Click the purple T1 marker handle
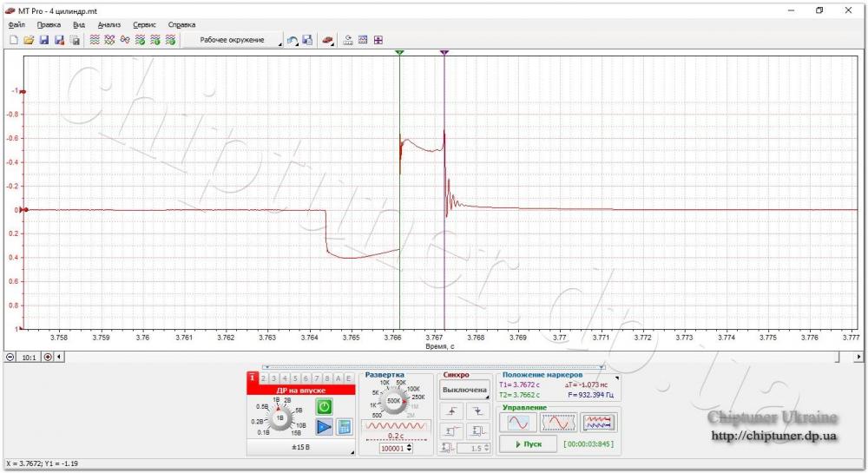The height and width of the screenshot is (473, 868). [x=444, y=53]
